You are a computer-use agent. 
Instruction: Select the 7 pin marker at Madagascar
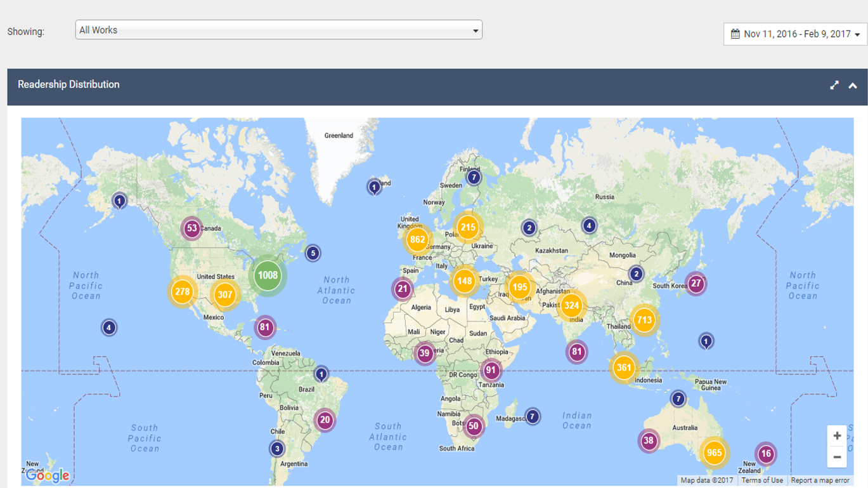533,417
